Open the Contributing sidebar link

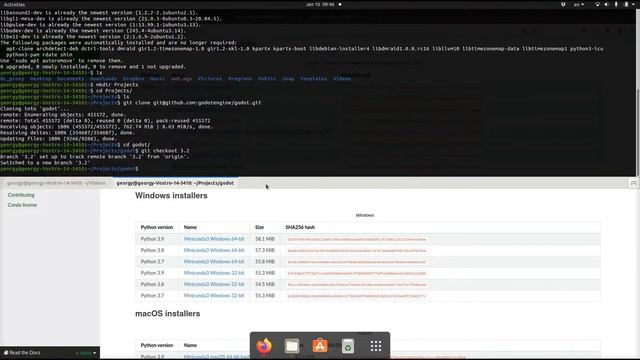pos(21,195)
